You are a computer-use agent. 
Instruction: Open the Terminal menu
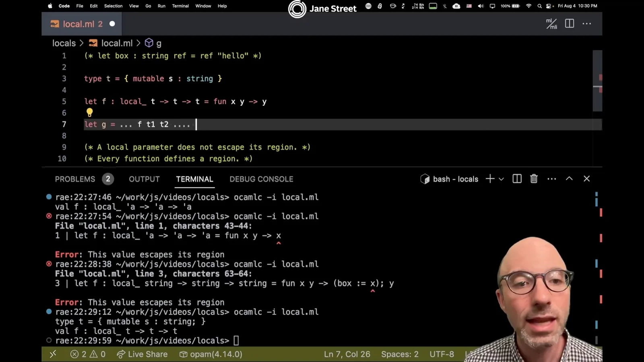tap(180, 6)
